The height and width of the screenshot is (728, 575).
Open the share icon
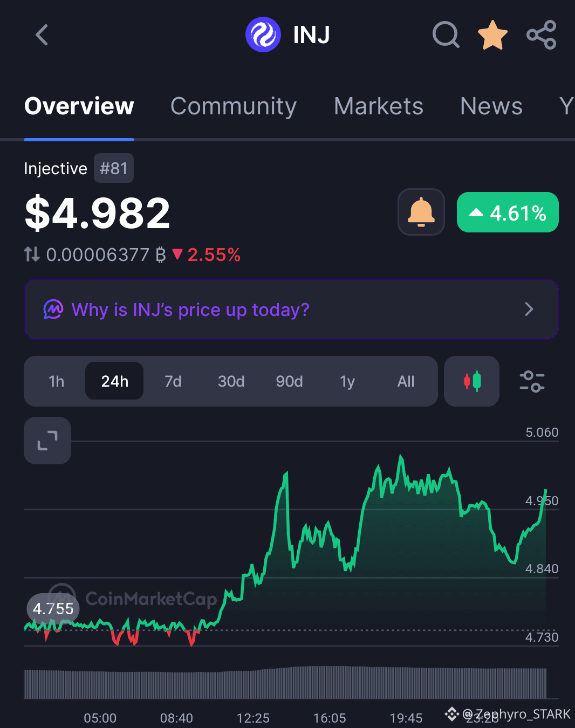pos(541,35)
